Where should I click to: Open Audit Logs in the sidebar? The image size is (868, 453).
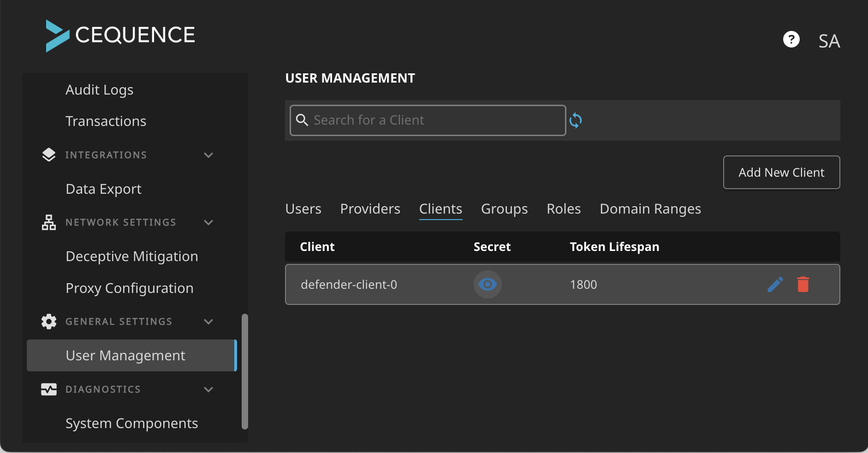point(100,90)
